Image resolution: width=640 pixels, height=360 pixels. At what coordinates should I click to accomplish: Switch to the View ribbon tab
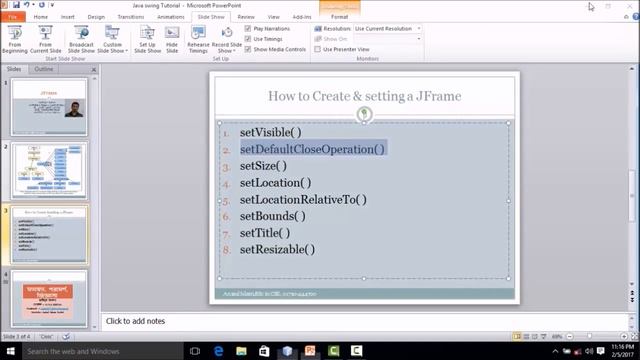(273, 17)
